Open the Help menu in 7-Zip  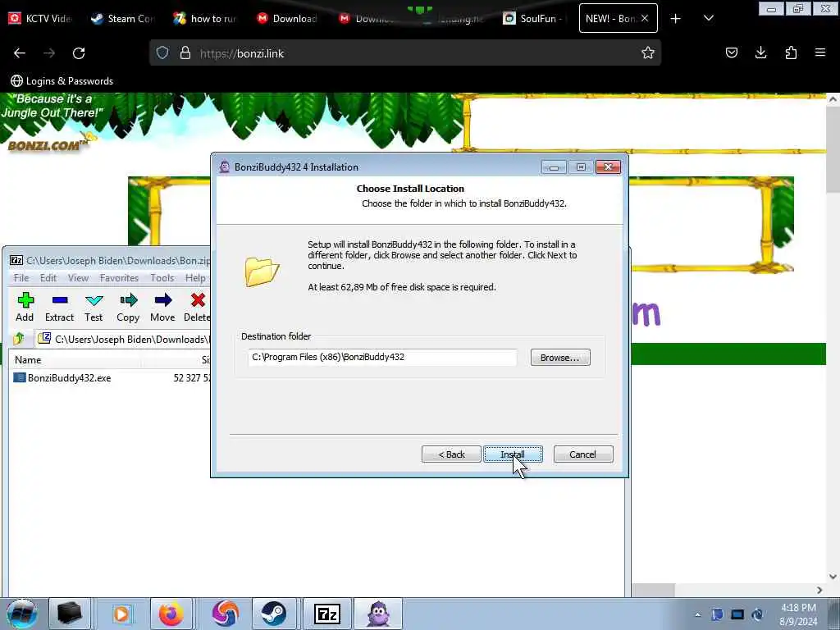tap(195, 277)
